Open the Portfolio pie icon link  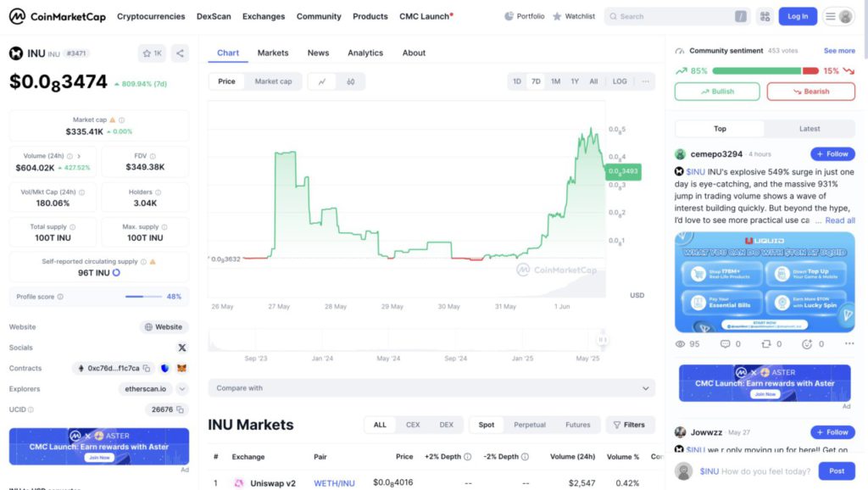524,17
